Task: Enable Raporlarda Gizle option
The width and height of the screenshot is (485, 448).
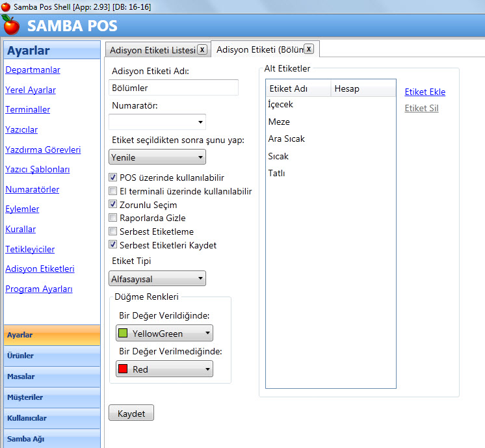Action: (x=113, y=218)
